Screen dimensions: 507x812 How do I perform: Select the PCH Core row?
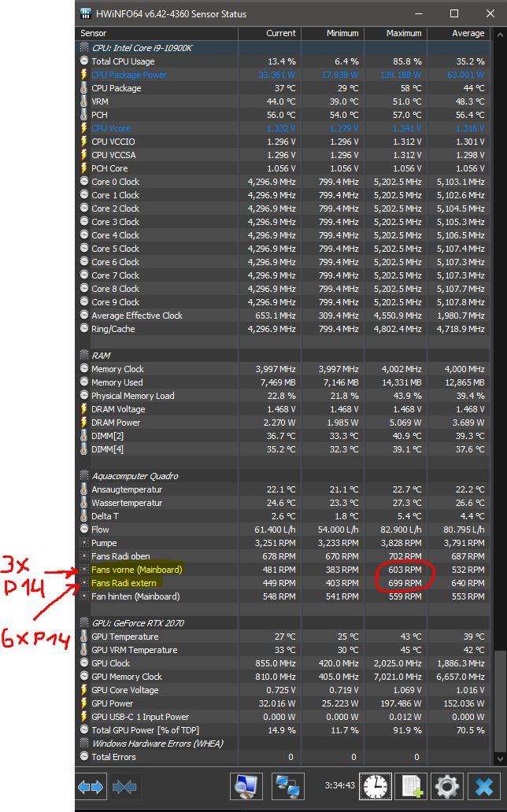pos(283,168)
